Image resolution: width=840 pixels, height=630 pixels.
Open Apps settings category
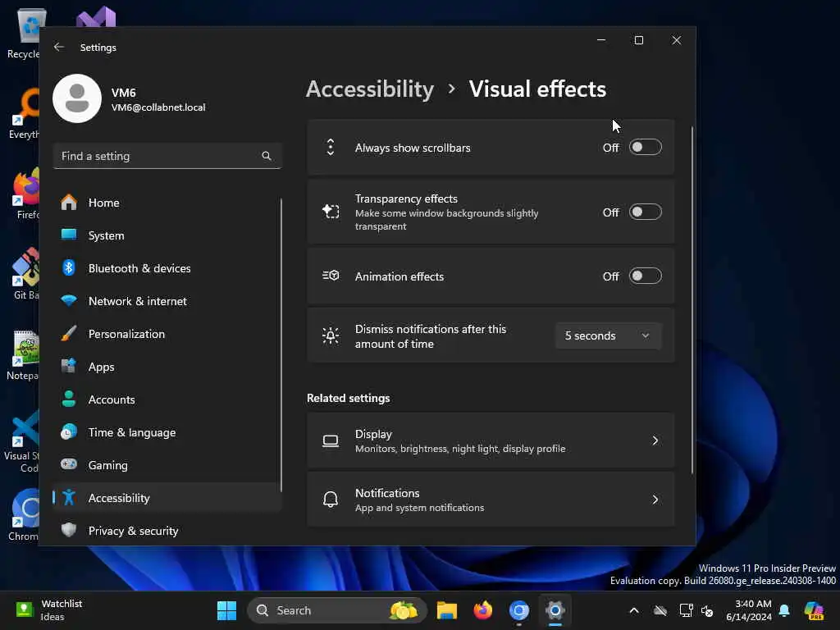[167, 367]
